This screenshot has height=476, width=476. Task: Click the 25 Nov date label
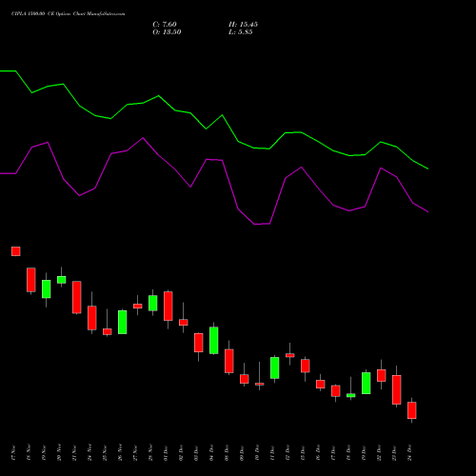point(105,453)
